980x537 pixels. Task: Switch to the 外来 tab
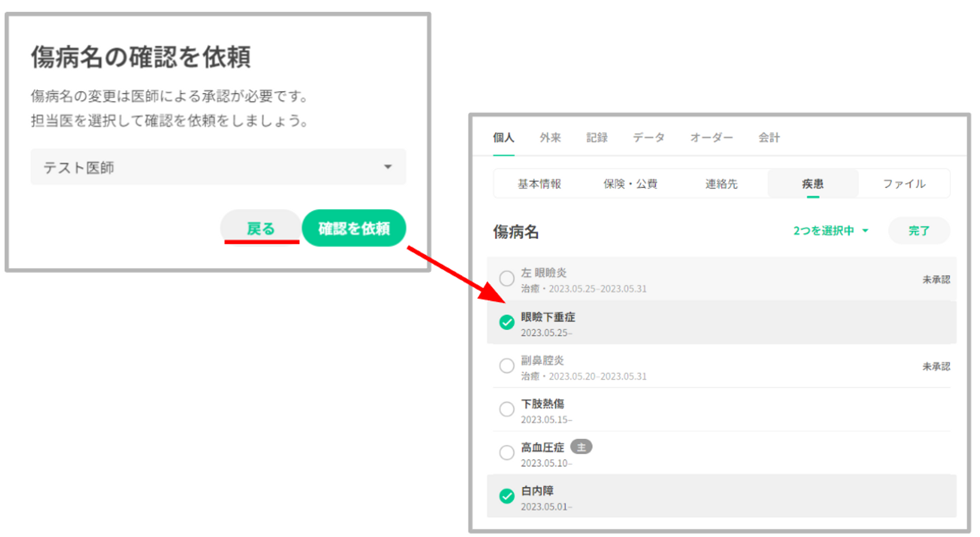550,138
